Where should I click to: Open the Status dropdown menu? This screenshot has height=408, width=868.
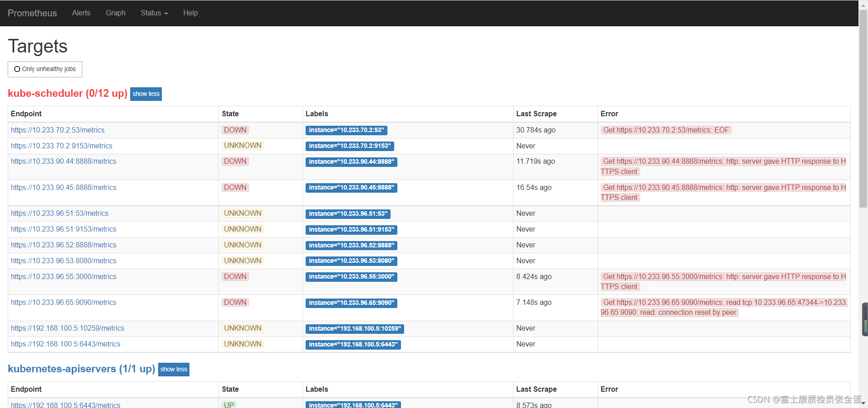[x=154, y=13]
